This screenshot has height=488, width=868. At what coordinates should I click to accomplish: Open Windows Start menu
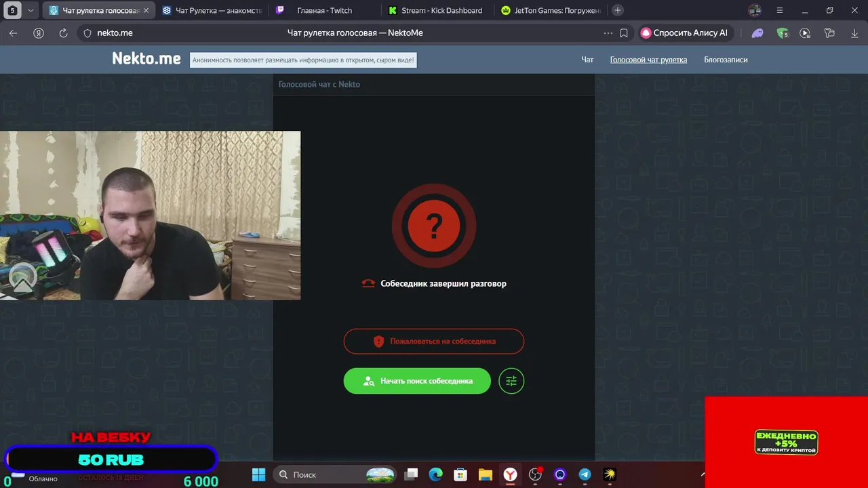coord(258,474)
